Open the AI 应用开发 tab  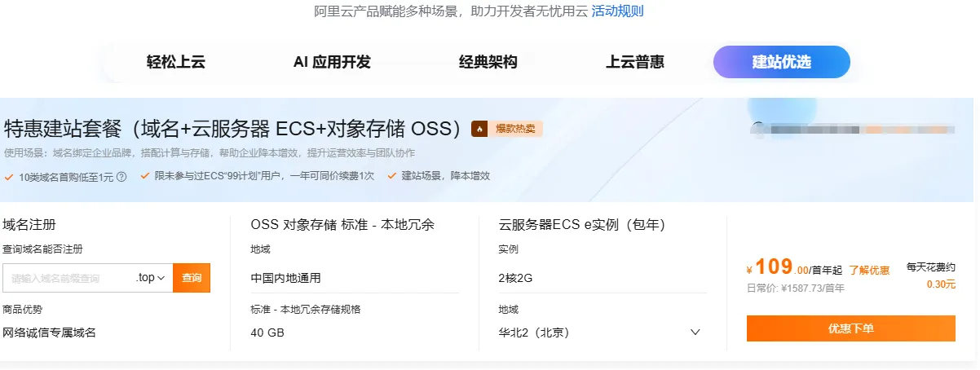(332, 62)
